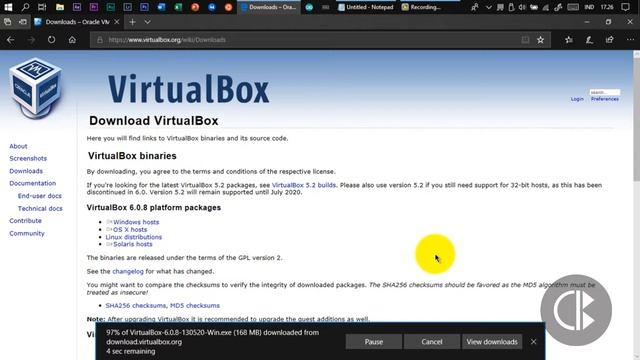The height and width of the screenshot is (360, 640).
Task: Open the Contribute sidebar link
Action: [x=25, y=221]
